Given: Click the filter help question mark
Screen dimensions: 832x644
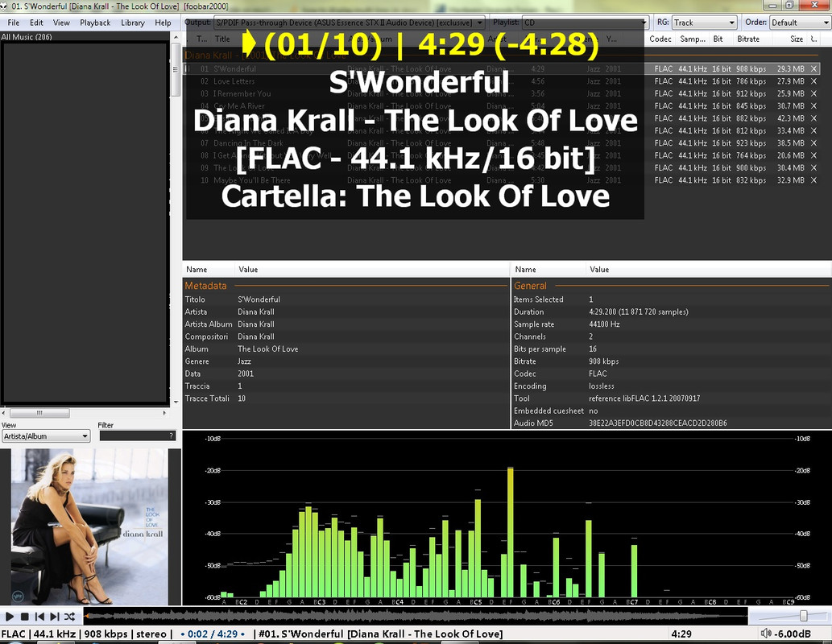Looking at the screenshot, I should click(x=171, y=436).
